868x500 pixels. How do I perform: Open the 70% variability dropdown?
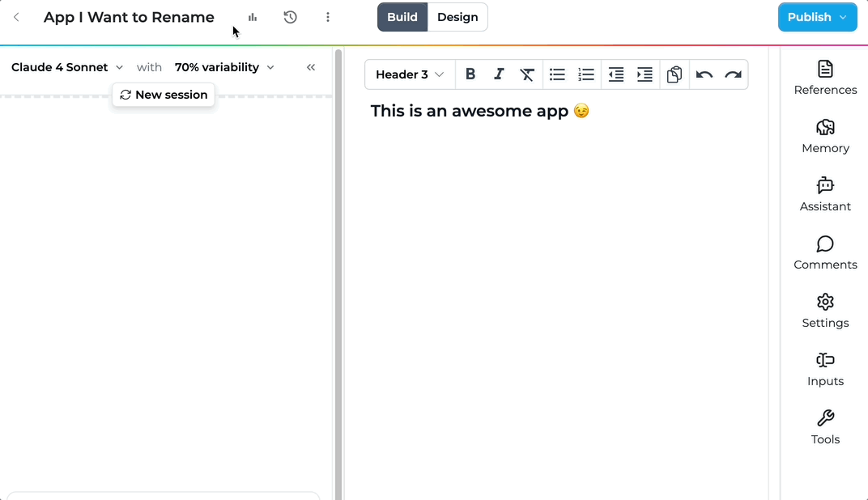[x=224, y=67]
